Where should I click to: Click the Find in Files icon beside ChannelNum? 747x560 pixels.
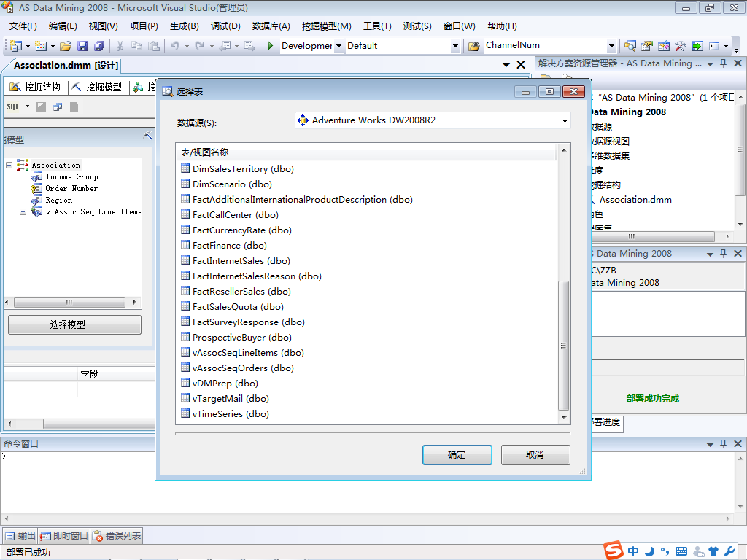pos(473,46)
